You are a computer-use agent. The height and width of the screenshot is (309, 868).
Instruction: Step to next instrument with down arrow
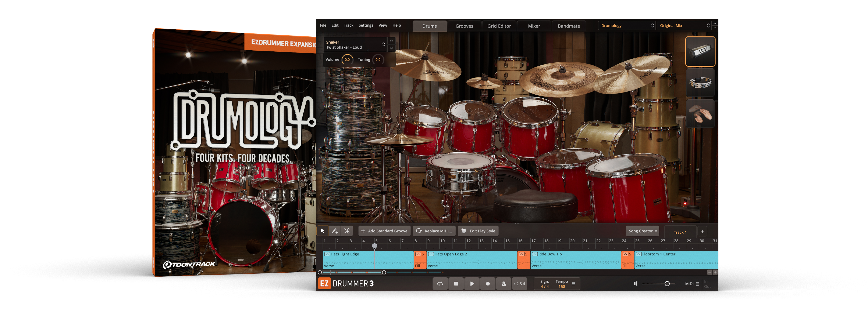click(x=391, y=48)
